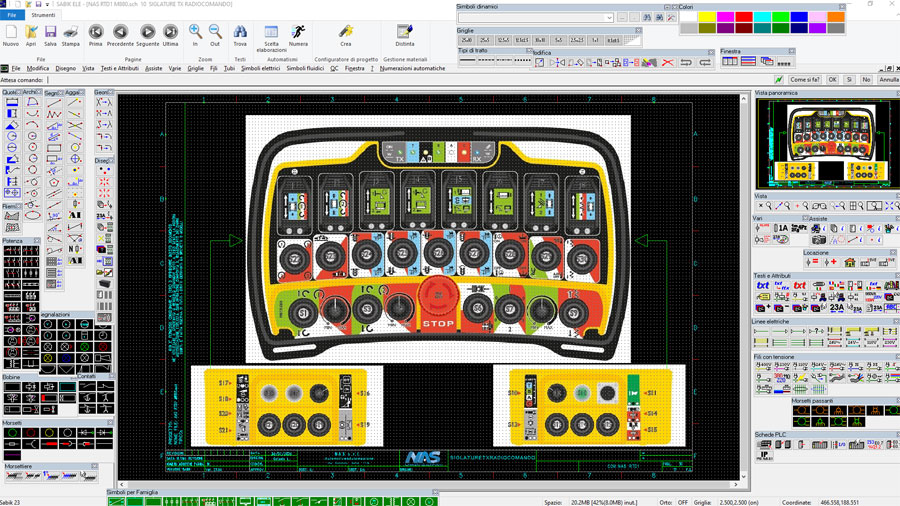Click the Salva save icon
900x506 pixels.
(50, 33)
